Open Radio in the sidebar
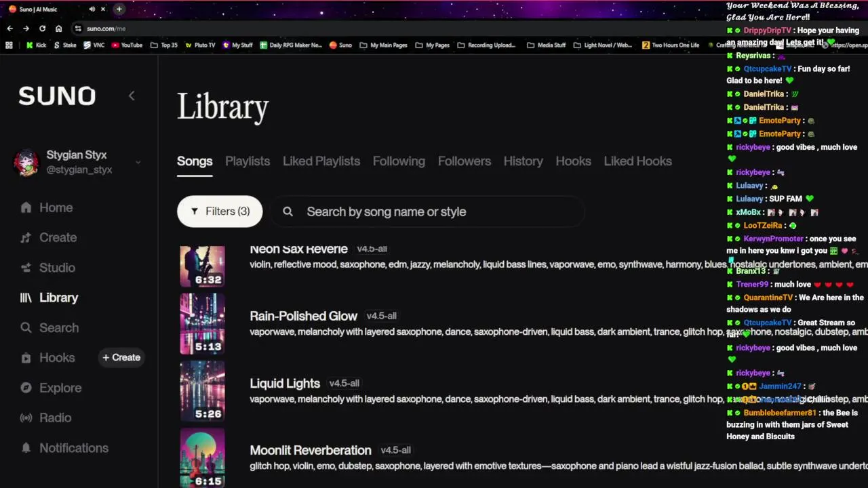This screenshot has width=868, height=488. 45,418
